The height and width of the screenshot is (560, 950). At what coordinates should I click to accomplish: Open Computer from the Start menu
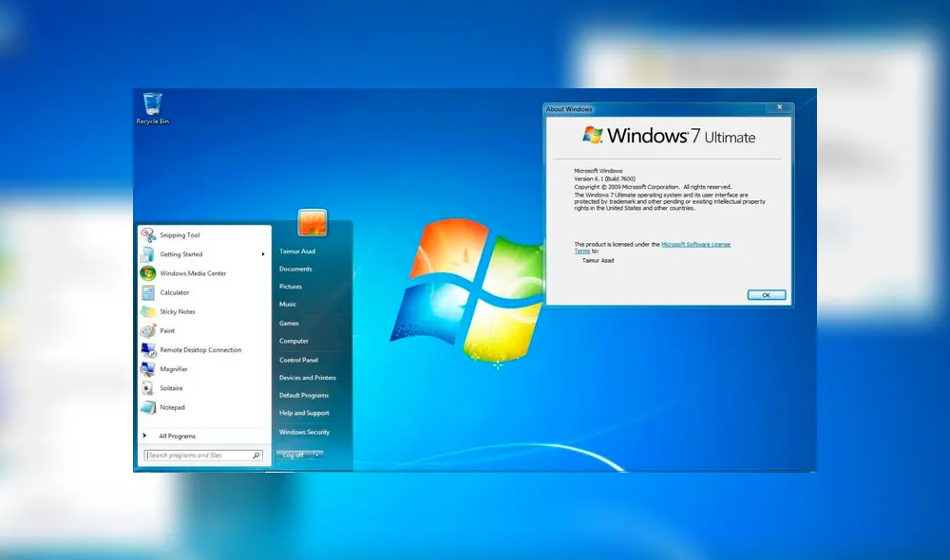tap(294, 341)
